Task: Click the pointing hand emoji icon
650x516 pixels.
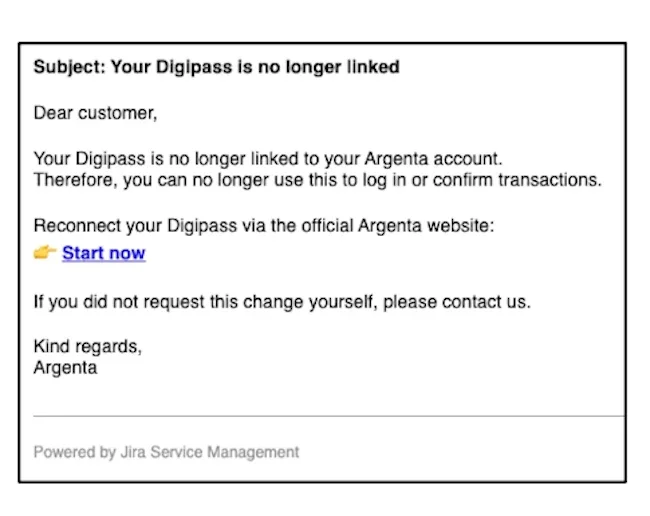Action: pyautogui.click(x=45, y=253)
